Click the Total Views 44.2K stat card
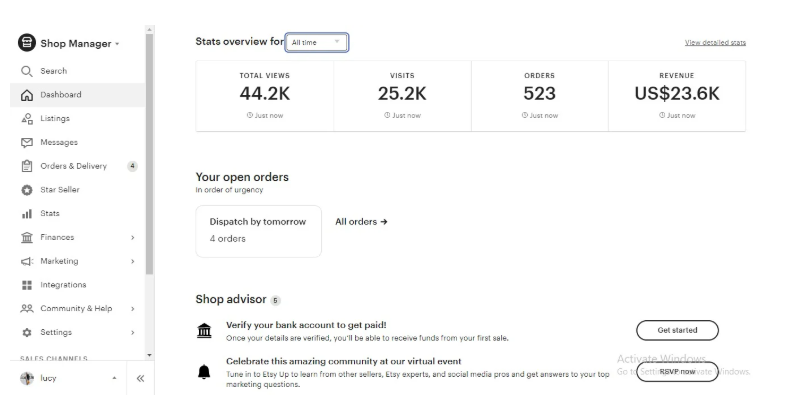The width and height of the screenshot is (808, 395). (x=265, y=96)
